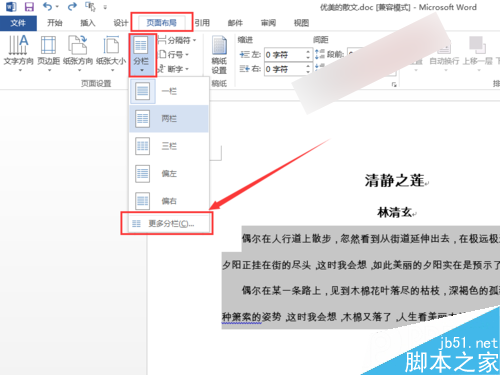Screen dimensions: 500x375
Task: Choose the 两栏 two columns option
Action: click(x=169, y=119)
